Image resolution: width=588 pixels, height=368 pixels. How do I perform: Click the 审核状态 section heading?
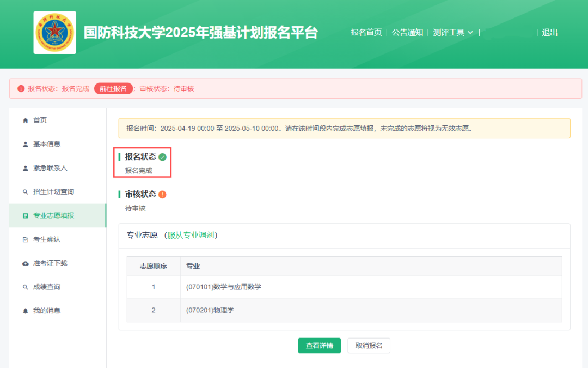click(x=140, y=194)
